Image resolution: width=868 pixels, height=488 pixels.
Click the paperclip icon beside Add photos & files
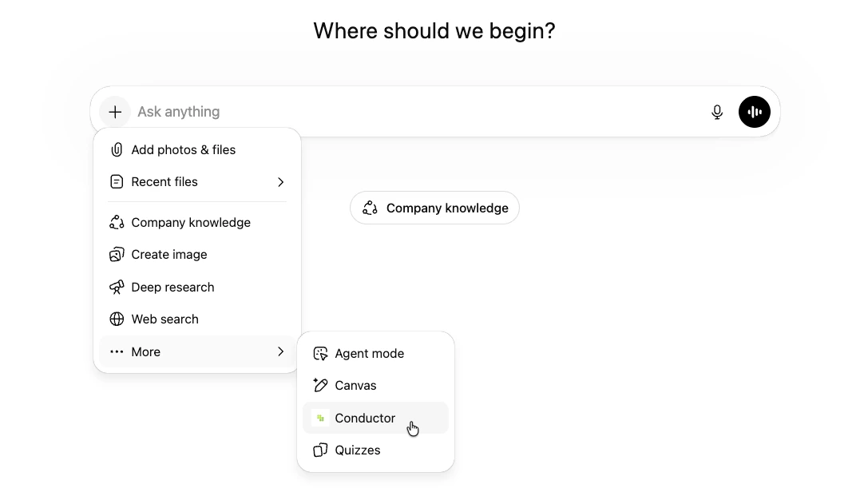[116, 149]
